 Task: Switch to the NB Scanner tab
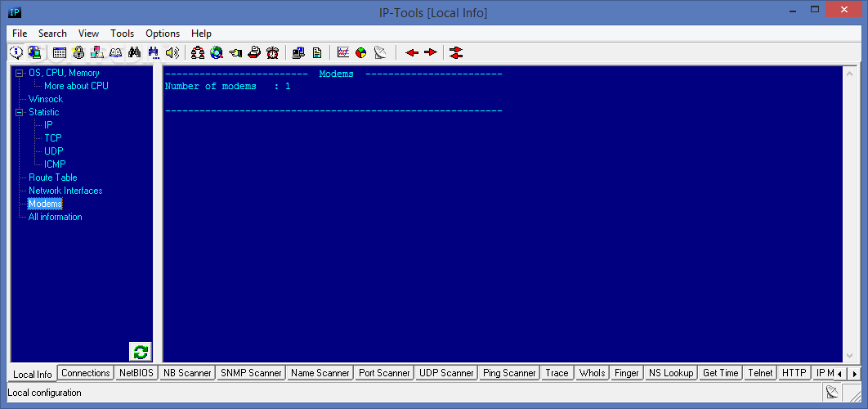186,373
